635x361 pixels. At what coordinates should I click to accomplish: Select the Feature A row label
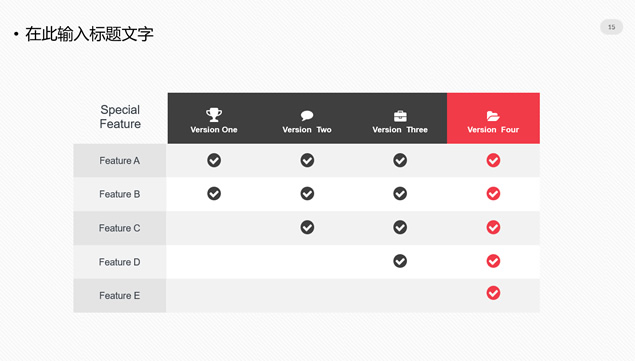coord(119,161)
